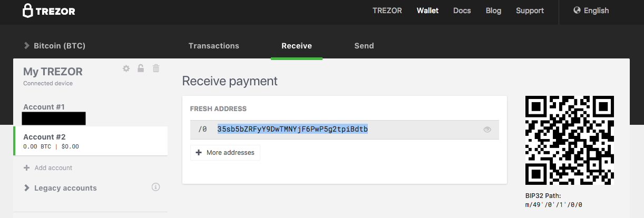Click the plus icon on Add account
Image resolution: width=644 pixels, height=218 pixels.
tap(27, 168)
